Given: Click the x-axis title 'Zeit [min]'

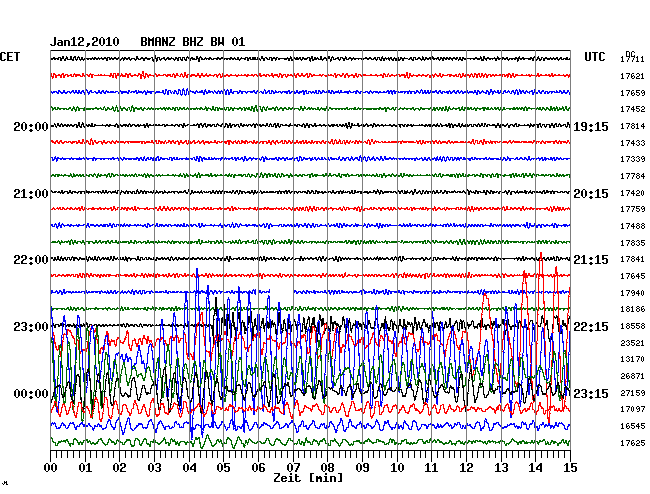Looking at the screenshot, I should 308,478.
